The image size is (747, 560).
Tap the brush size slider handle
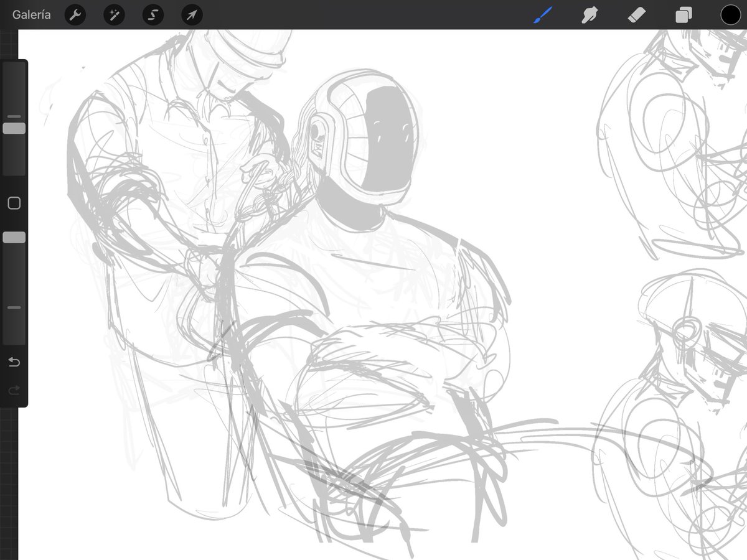click(x=14, y=128)
